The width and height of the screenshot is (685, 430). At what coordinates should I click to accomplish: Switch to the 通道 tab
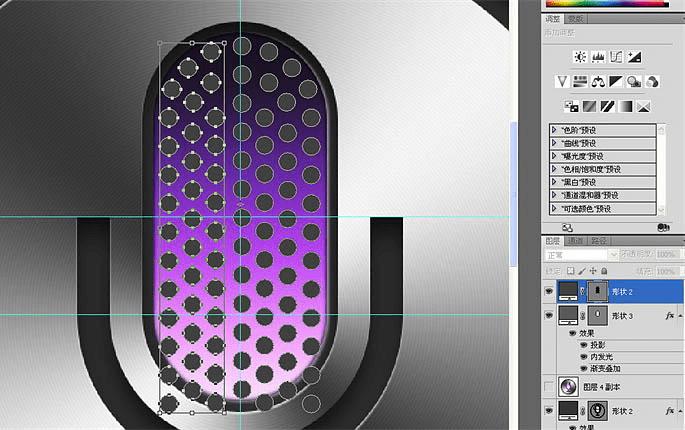coord(575,240)
